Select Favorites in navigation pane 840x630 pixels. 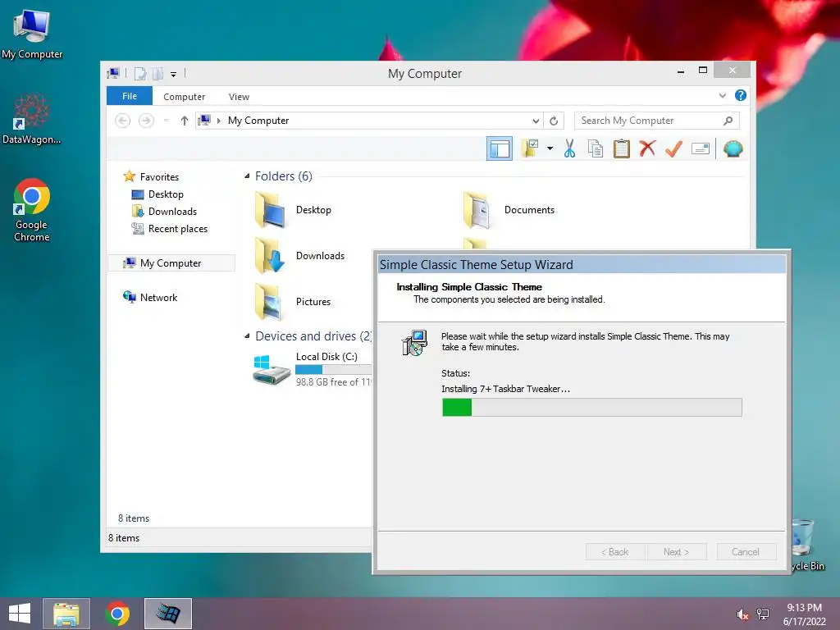coord(159,177)
